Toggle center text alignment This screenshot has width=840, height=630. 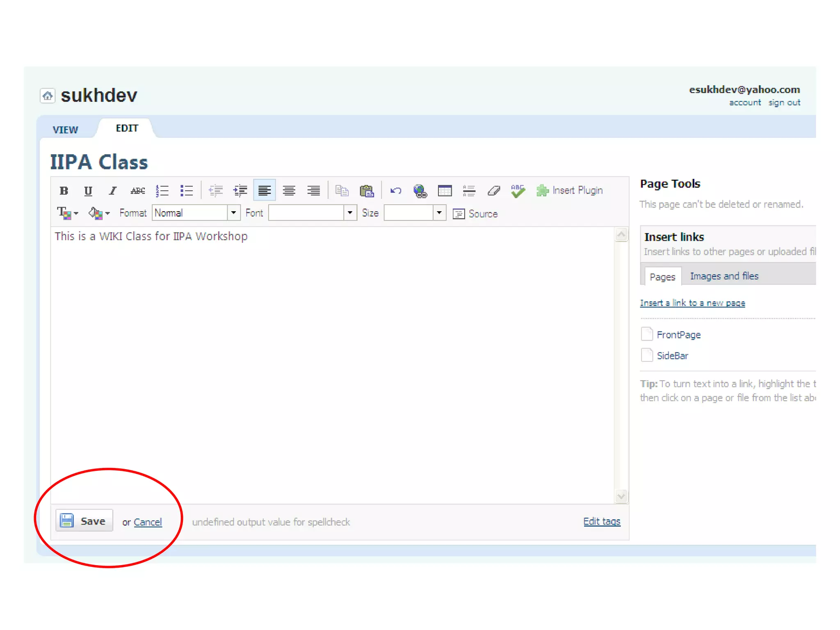[289, 191]
